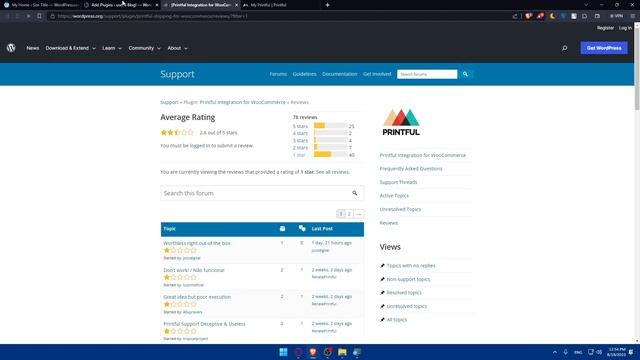Click in the 'Search forums' header input

point(427,74)
